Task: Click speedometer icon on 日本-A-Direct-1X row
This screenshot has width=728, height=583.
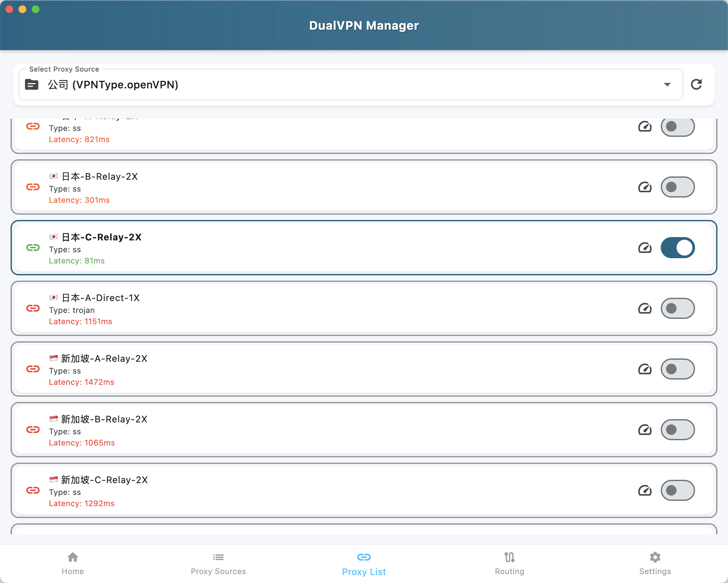Action: (645, 308)
